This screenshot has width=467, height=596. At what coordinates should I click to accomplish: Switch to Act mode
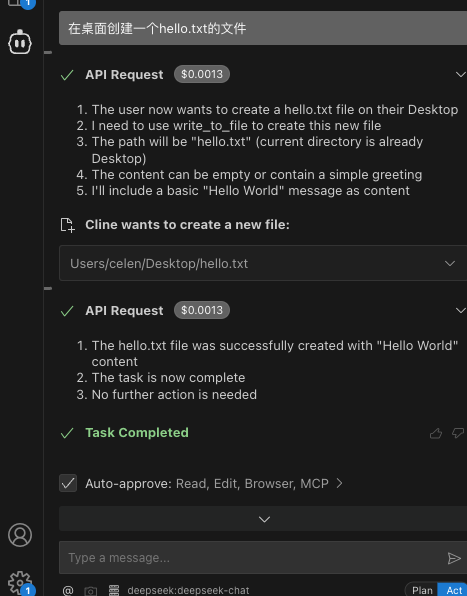(x=453, y=590)
